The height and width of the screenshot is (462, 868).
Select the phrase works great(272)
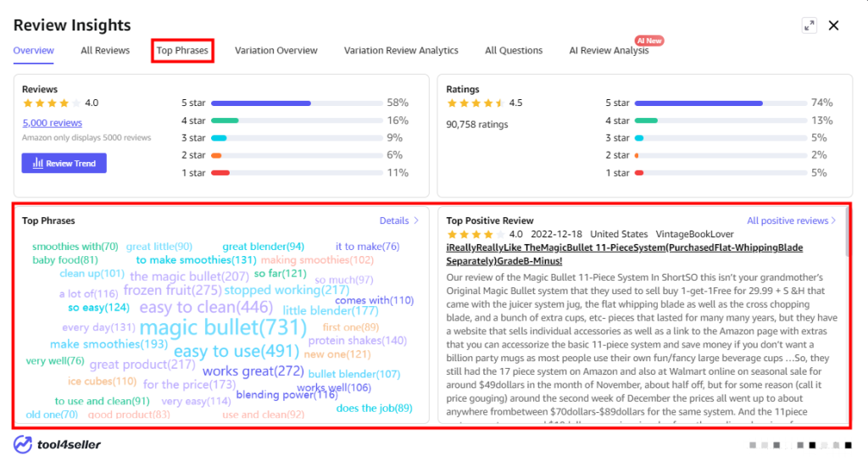coord(253,371)
